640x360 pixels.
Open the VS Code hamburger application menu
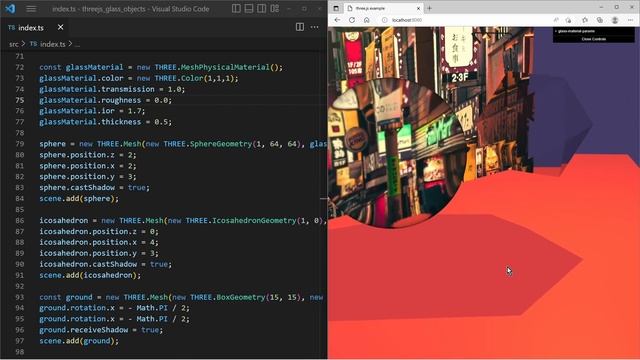31,9
